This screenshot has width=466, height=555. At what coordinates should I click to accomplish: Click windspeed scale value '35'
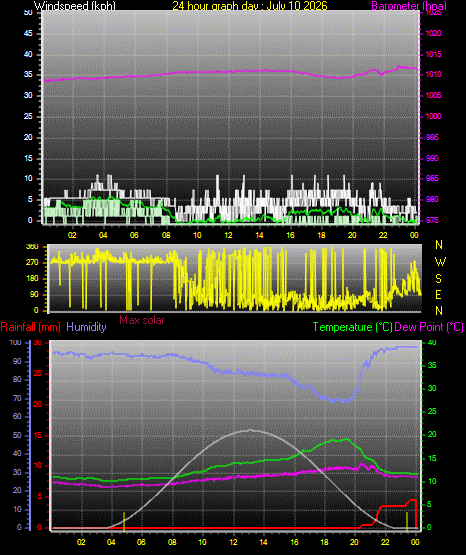(x=28, y=74)
